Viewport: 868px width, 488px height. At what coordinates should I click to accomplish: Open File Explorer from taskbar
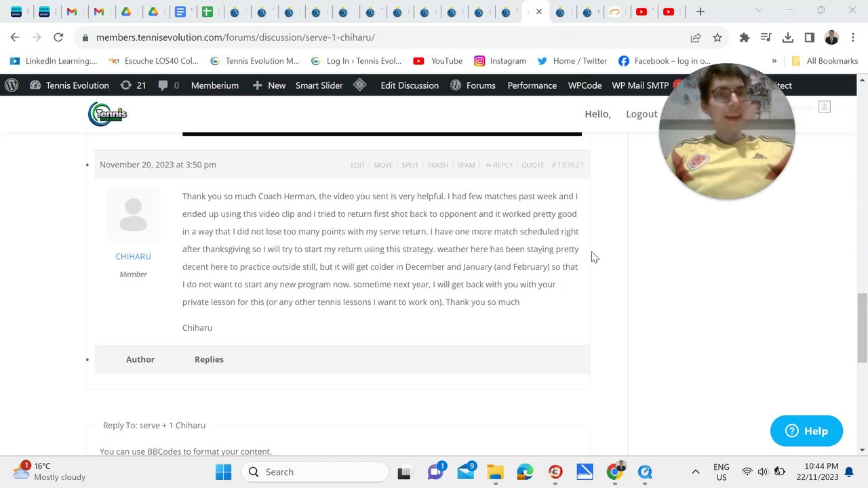[496, 472]
